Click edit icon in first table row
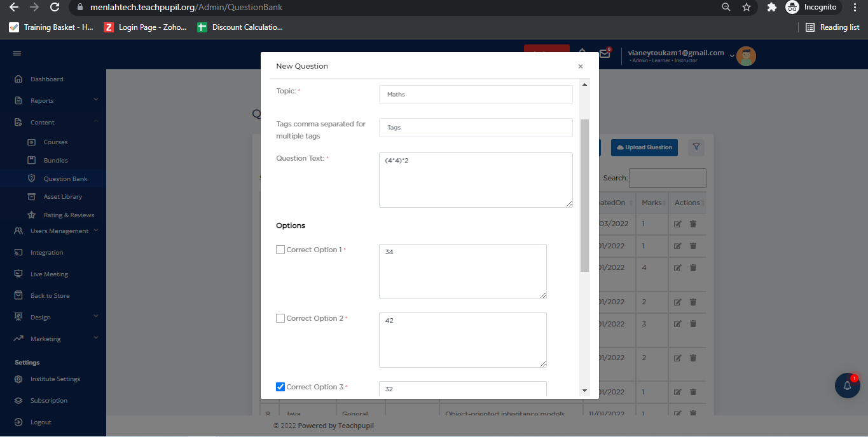Screen dimensions: 868x437 pyautogui.click(x=678, y=224)
